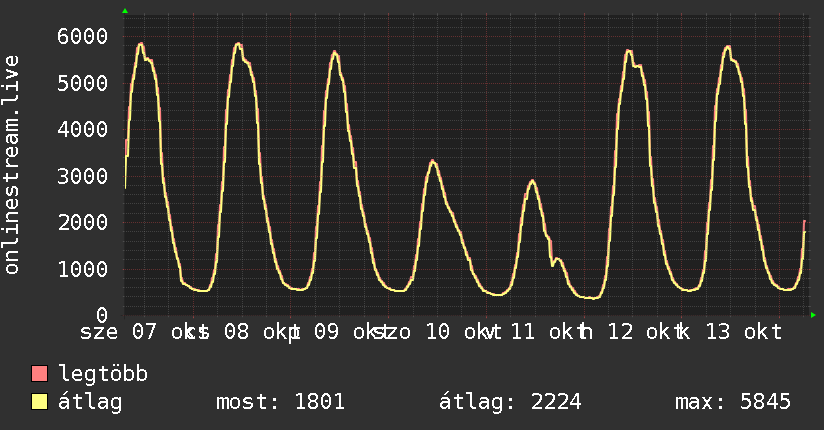
Task: Click the 5000 y-axis label
Action: tap(83, 83)
